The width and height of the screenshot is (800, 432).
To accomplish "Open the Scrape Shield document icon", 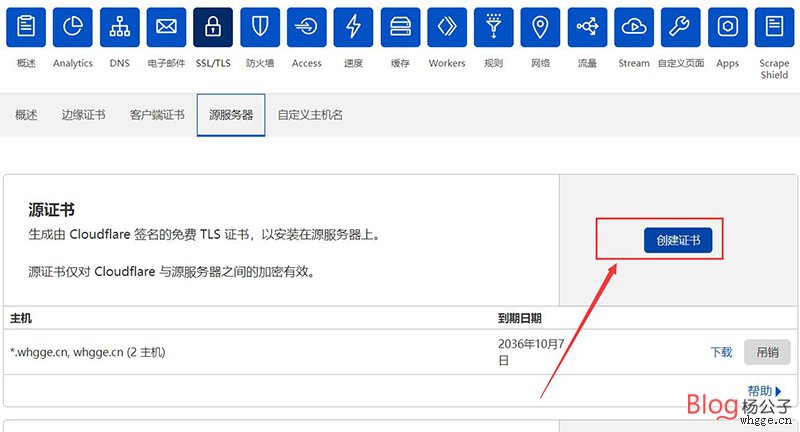I will click(x=774, y=27).
